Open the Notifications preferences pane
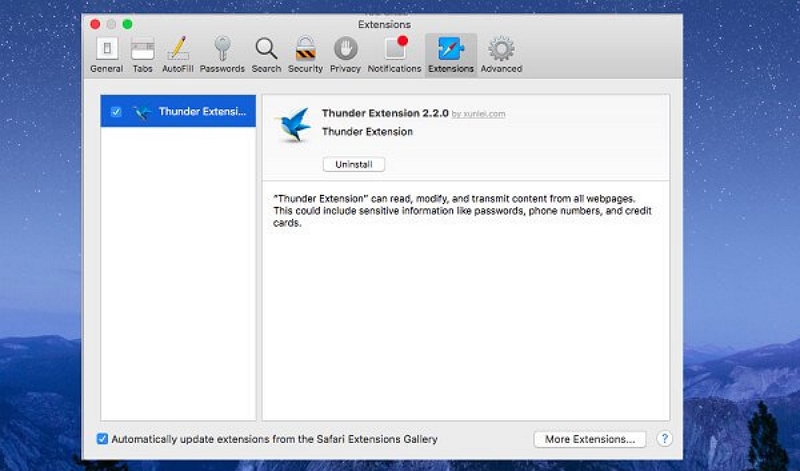Viewport: 800px width, 471px height. tap(394, 55)
